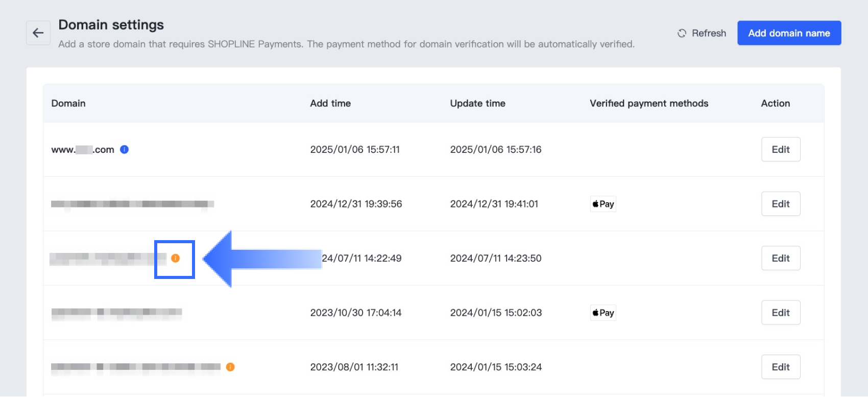Click the Domain column header
Screen dimensions: 868x397
pos(68,103)
